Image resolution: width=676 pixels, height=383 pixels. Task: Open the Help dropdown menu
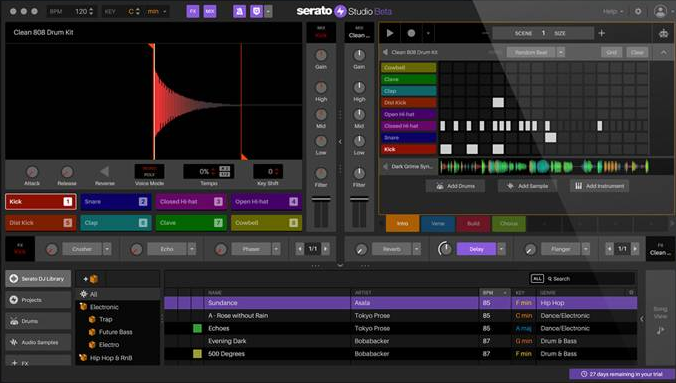(613, 12)
